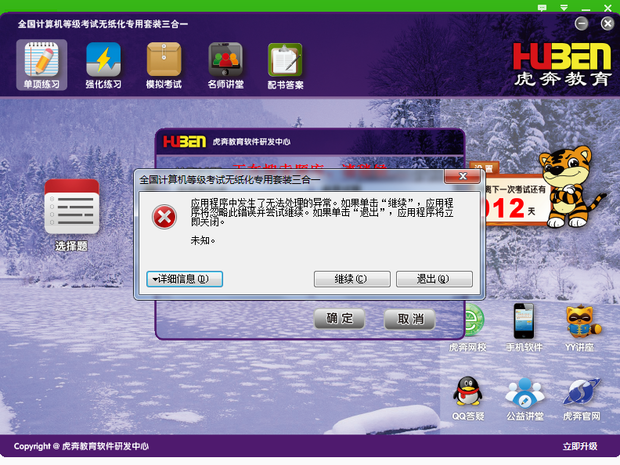Select the 选择题 list icon
Image resolution: width=620 pixels, height=465 pixels.
[72, 215]
